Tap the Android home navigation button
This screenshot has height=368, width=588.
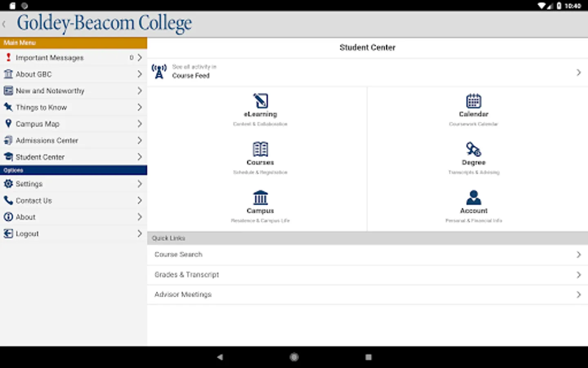pyautogui.click(x=294, y=357)
